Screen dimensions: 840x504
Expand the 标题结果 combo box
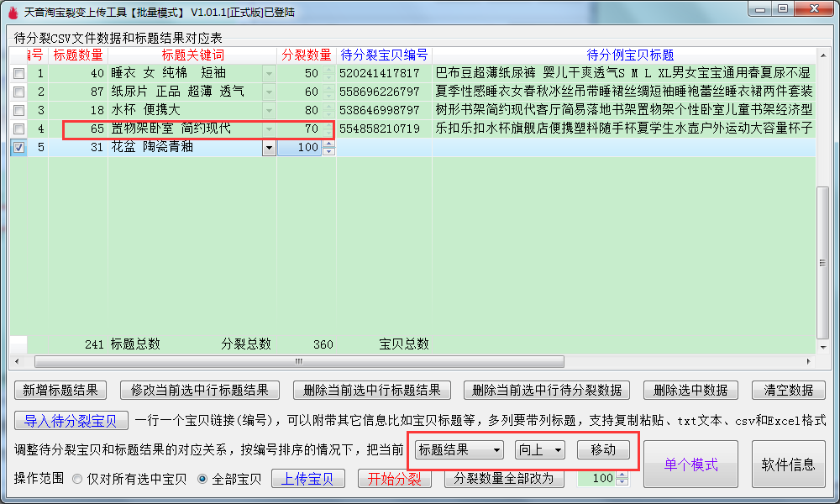[497, 450]
